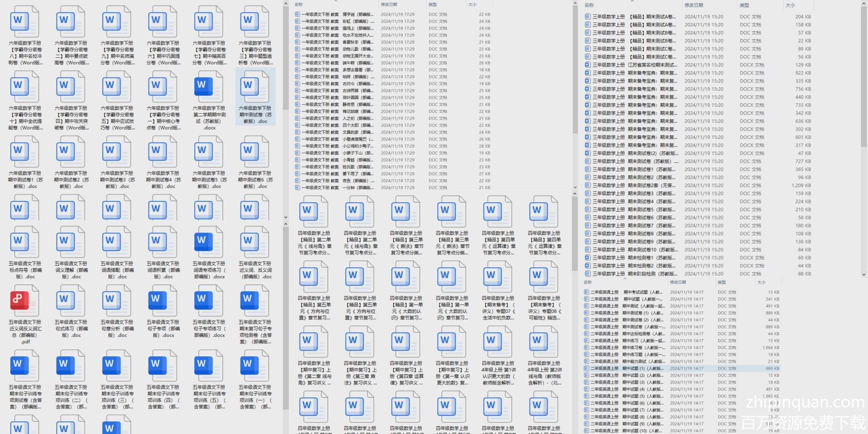
Task: Sort three-grade math list by 修改日期 header
Action: (x=694, y=5)
